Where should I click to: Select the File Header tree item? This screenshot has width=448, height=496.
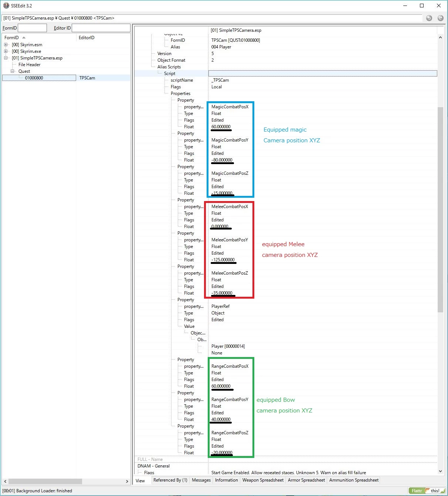click(29, 65)
